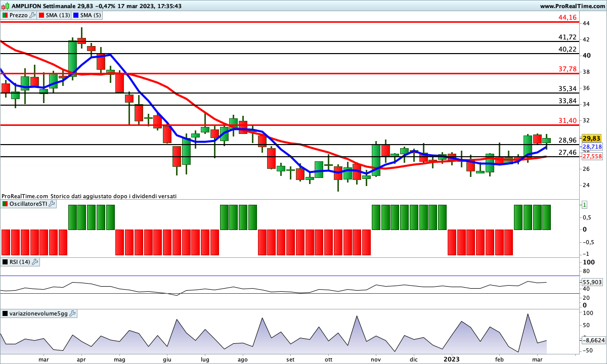
Task: Click the 'lug' month label on time axis
Action: tap(205, 359)
